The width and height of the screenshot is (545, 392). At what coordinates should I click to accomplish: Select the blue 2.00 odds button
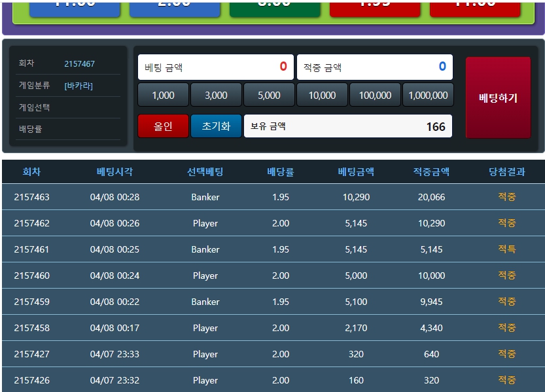(x=175, y=7)
